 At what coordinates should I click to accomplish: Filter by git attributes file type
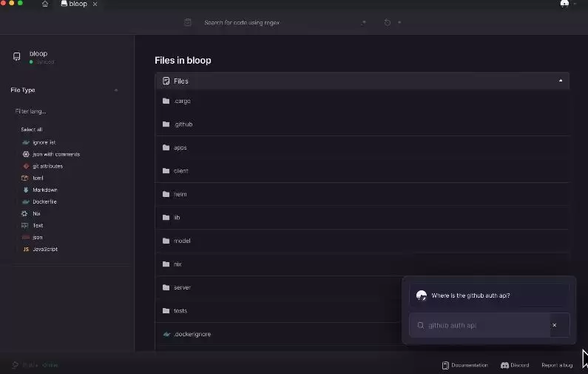pos(47,166)
